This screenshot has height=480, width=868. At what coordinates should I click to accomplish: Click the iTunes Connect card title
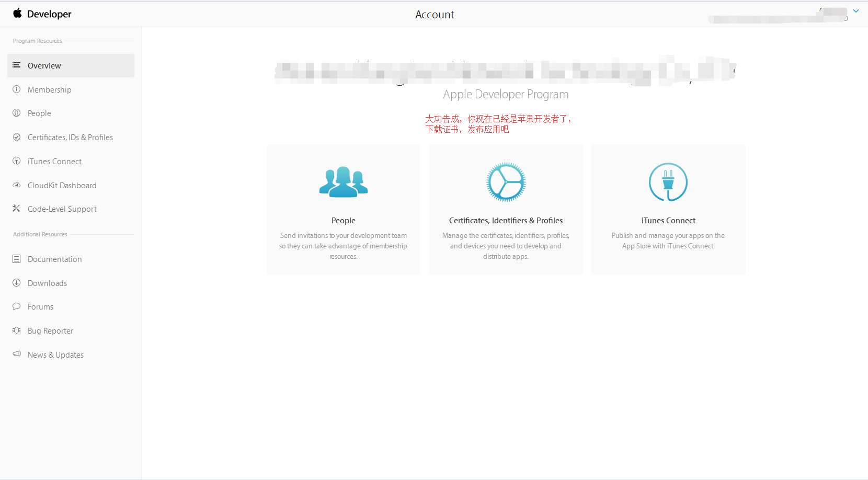click(x=668, y=221)
